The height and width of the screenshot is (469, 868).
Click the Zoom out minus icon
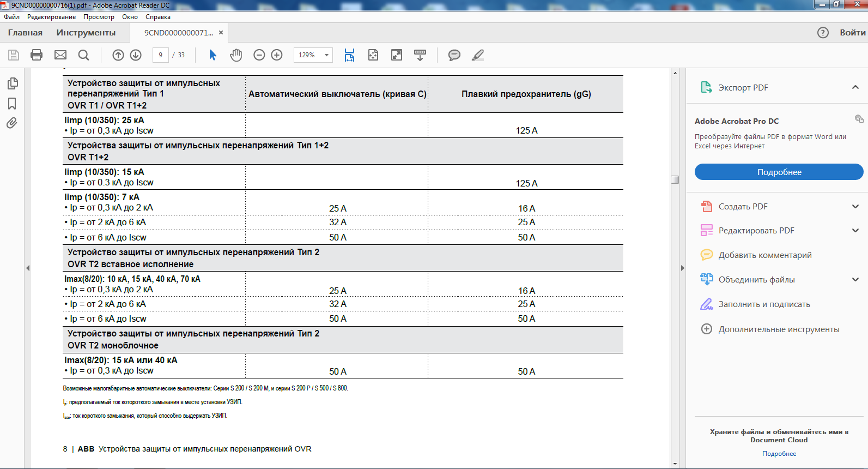pos(259,55)
